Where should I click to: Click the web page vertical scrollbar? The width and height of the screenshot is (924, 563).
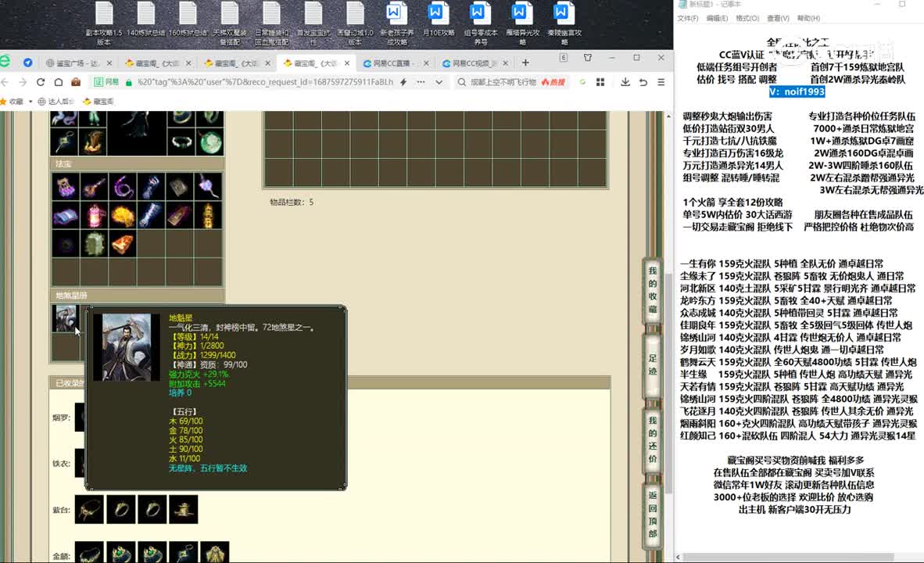pos(668,383)
